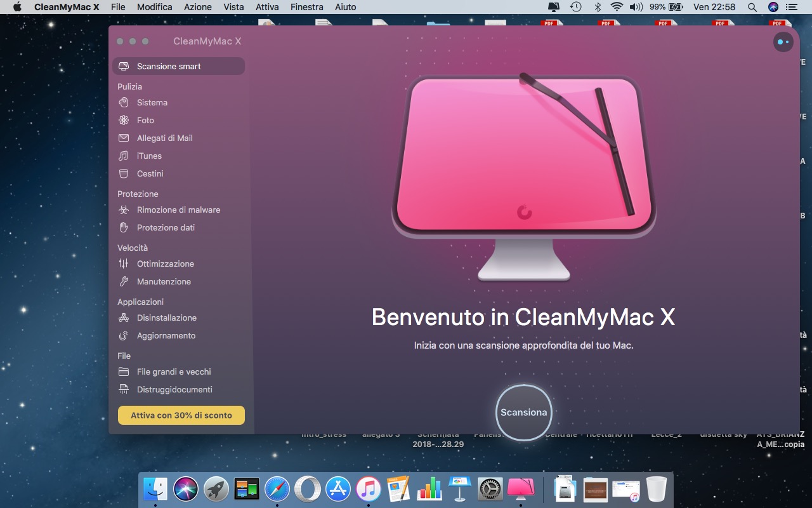Open the File menu
This screenshot has width=812, height=508.
[x=118, y=7]
